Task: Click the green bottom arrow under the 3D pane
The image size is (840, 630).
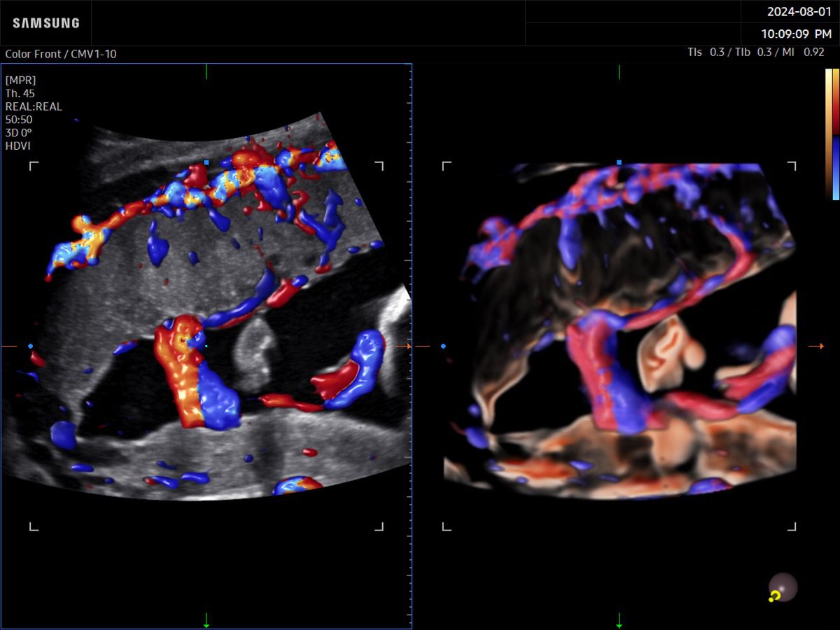Action: coord(619,620)
